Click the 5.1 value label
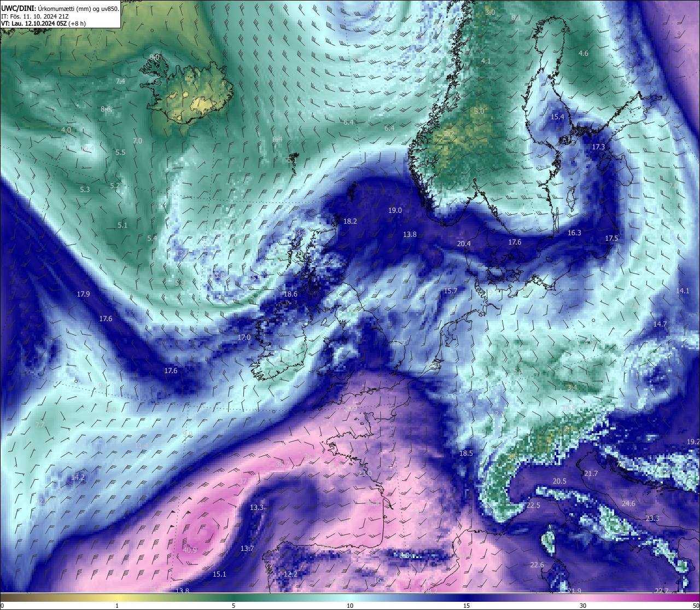The image size is (700, 610). click(x=122, y=225)
